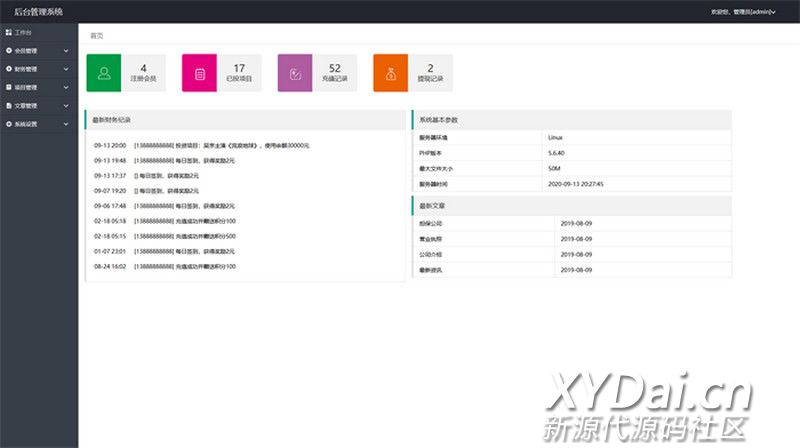The height and width of the screenshot is (448, 800).
Task: Click the 09-07 19:20 finance record
Action: 146,191
